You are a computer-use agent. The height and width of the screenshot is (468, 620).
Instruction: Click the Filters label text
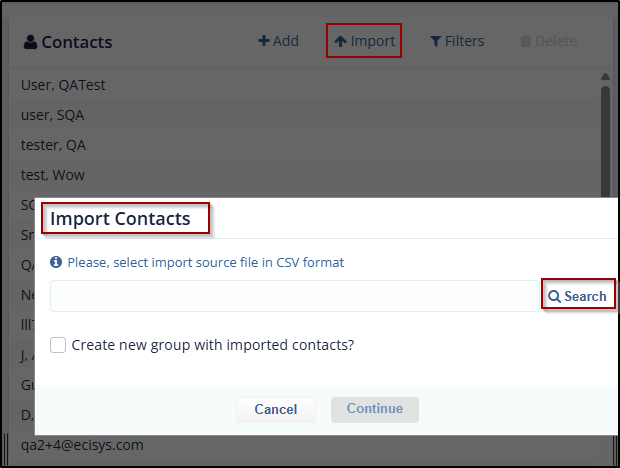(x=466, y=41)
